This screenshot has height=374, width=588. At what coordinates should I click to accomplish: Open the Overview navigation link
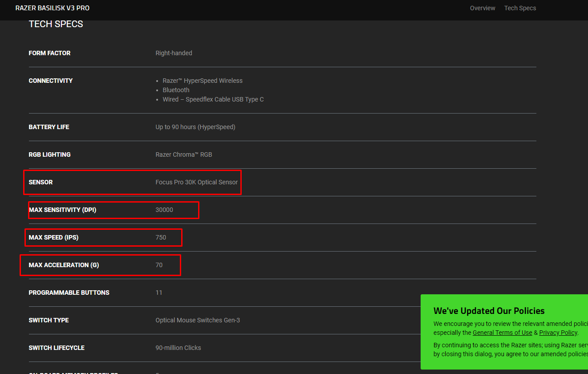pyautogui.click(x=483, y=8)
